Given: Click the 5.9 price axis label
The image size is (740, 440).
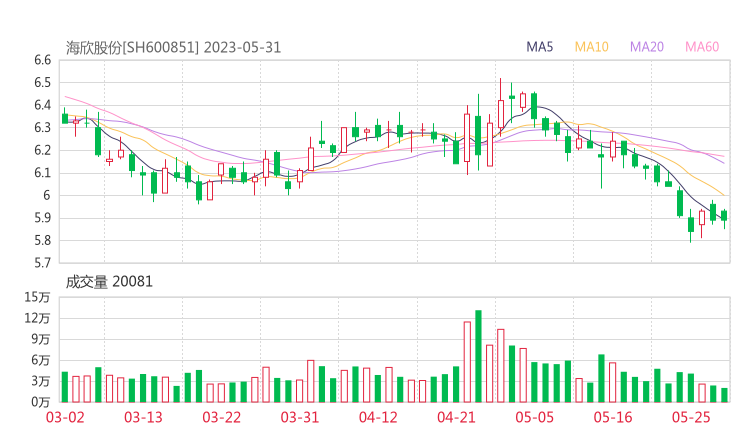Looking at the screenshot, I should 42,218.
